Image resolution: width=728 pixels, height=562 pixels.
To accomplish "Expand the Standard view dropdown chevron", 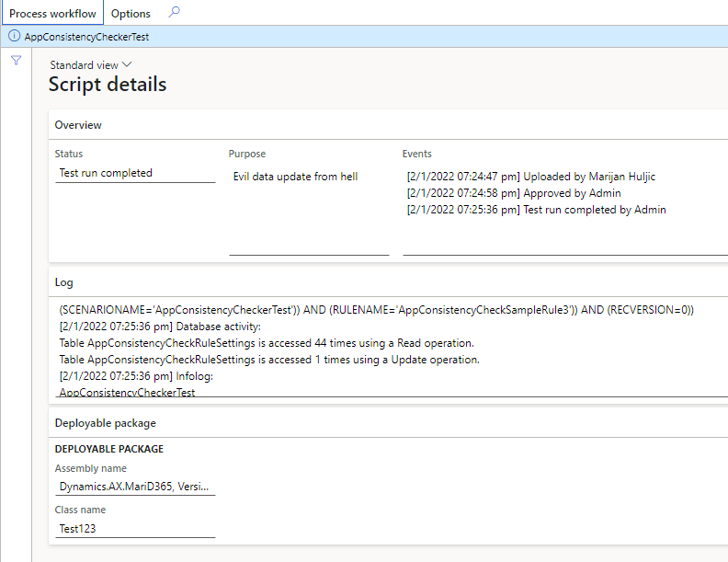I will pos(127,64).
